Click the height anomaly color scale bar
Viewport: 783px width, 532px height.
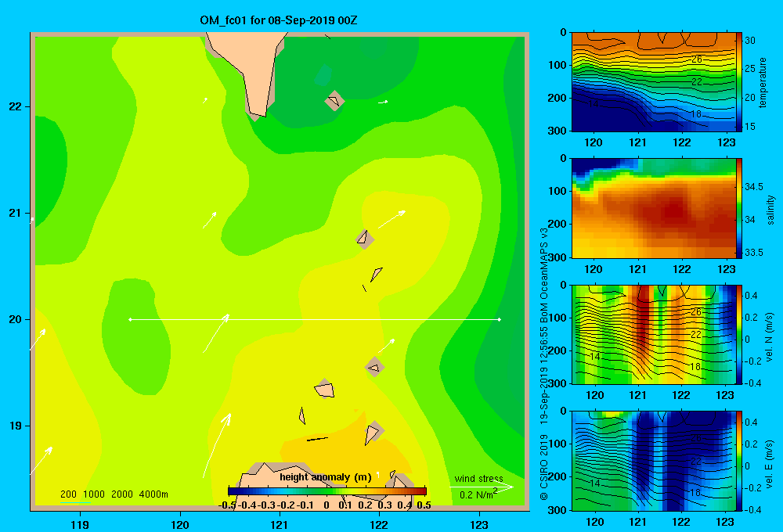[327, 491]
